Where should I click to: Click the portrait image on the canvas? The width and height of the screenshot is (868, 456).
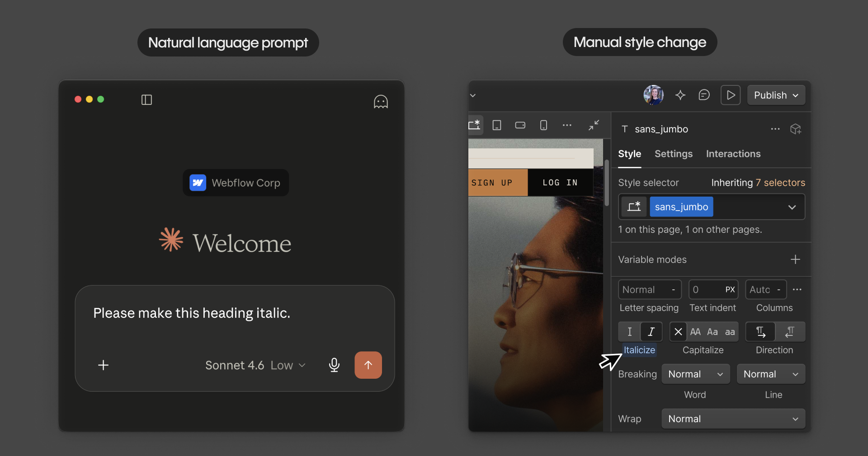536,314
